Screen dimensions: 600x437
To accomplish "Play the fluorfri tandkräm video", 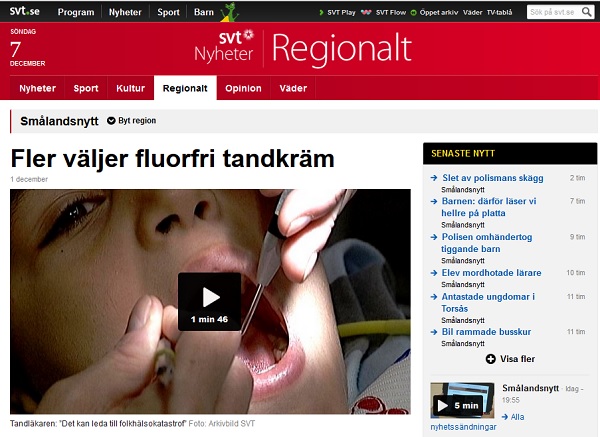I will coord(209,301).
